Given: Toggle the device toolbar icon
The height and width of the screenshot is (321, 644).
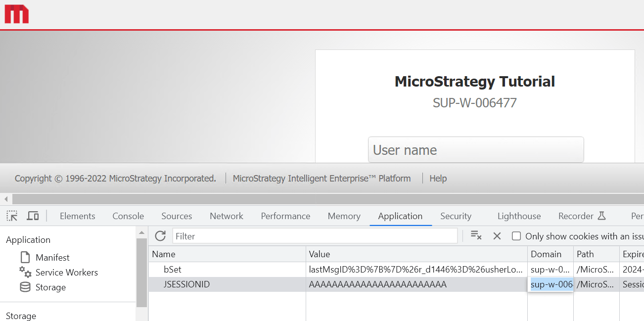Looking at the screenshot, I should pos(33,216).
